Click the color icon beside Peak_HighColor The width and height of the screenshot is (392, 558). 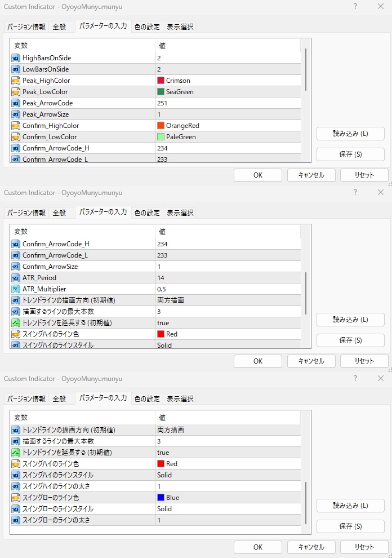click(16, 81)
